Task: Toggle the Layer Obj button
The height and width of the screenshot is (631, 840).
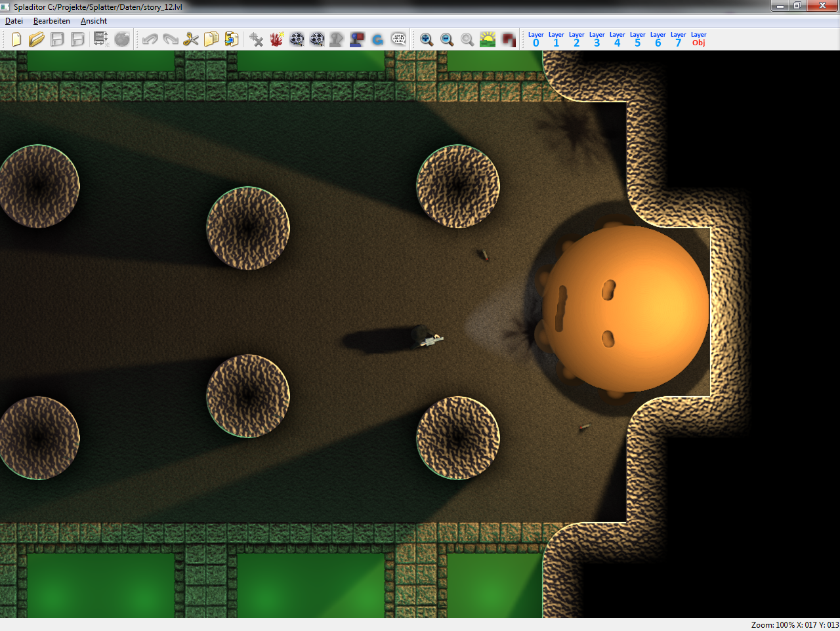Action: tap(698, 39)
